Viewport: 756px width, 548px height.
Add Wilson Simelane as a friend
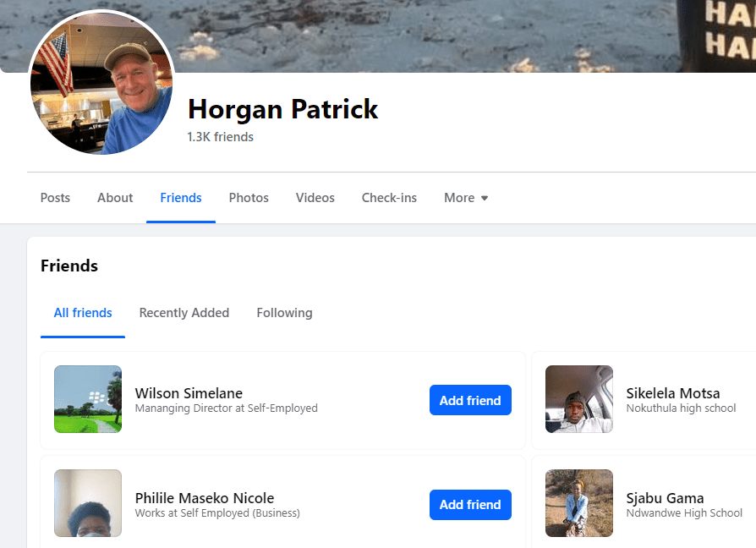[470, 400]
